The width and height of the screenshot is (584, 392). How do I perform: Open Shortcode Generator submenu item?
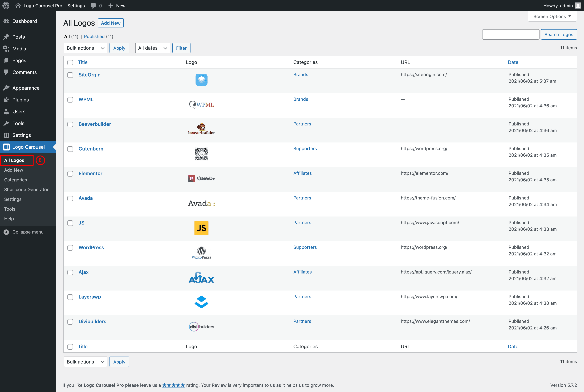pyautogui.click(x=26, y=190)
